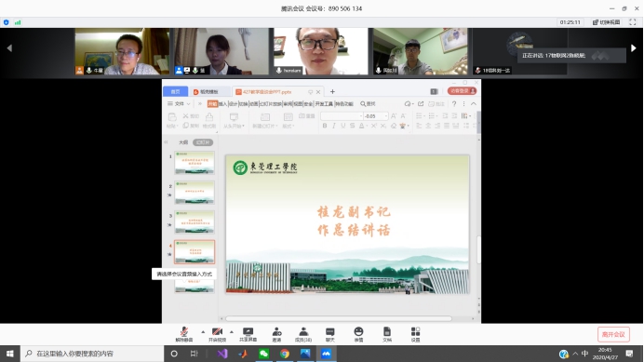644x362 pixels.
Task: Open WeChat from the Windows taskbar
Action: 263,354
